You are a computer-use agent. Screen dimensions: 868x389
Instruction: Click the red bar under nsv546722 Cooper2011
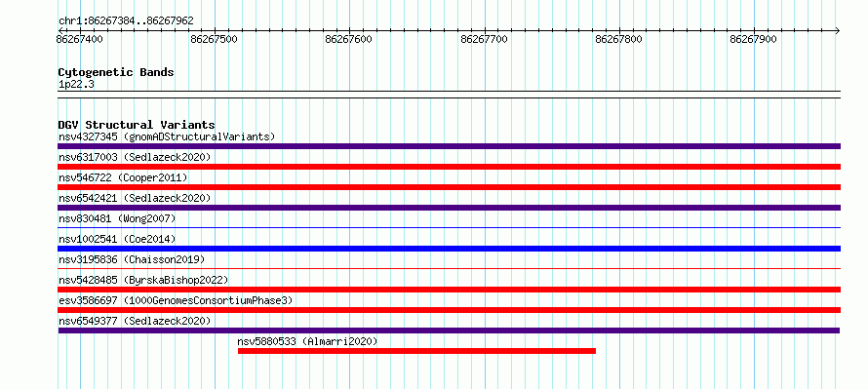tap(449, 187)
